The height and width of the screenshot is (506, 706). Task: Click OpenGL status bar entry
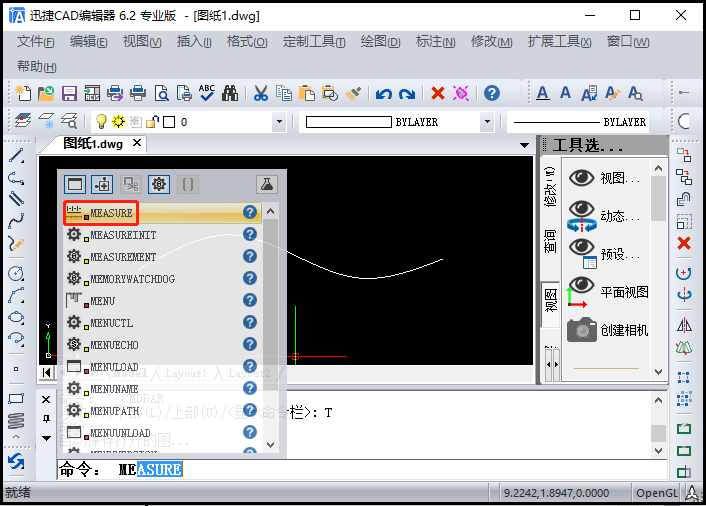click(x=656, y=493)
